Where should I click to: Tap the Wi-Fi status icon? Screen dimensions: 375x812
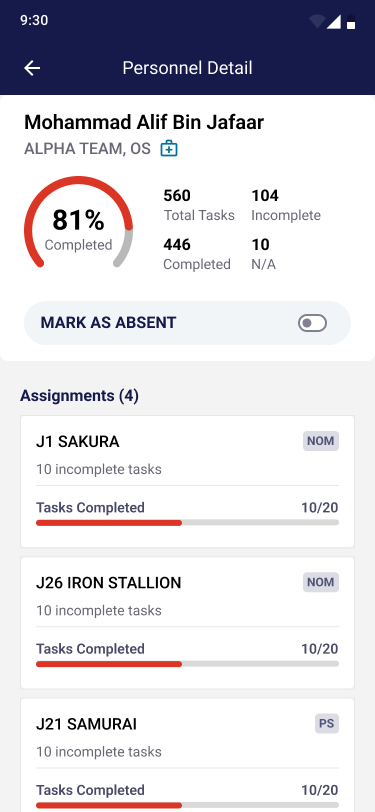(x=317, y=21)
